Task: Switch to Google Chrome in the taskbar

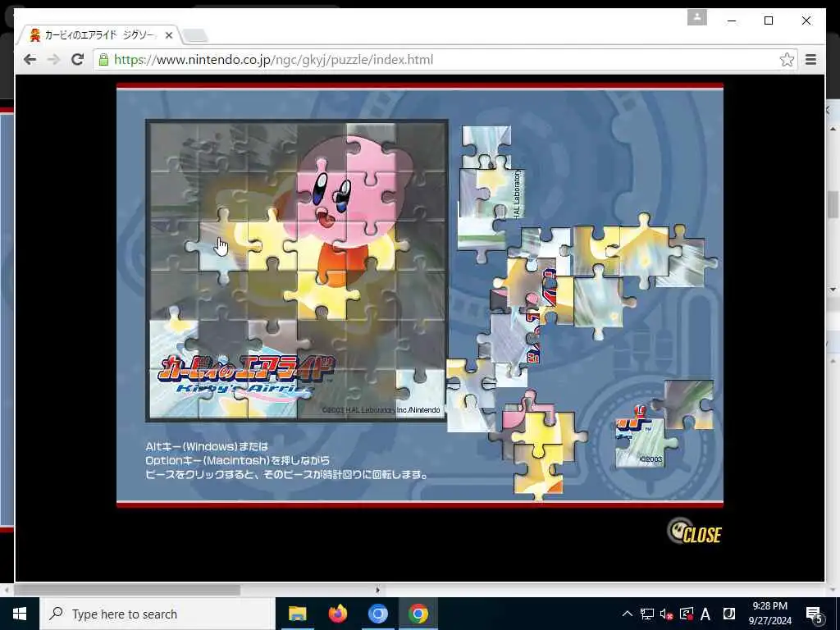Action: [x=418, y=614]
